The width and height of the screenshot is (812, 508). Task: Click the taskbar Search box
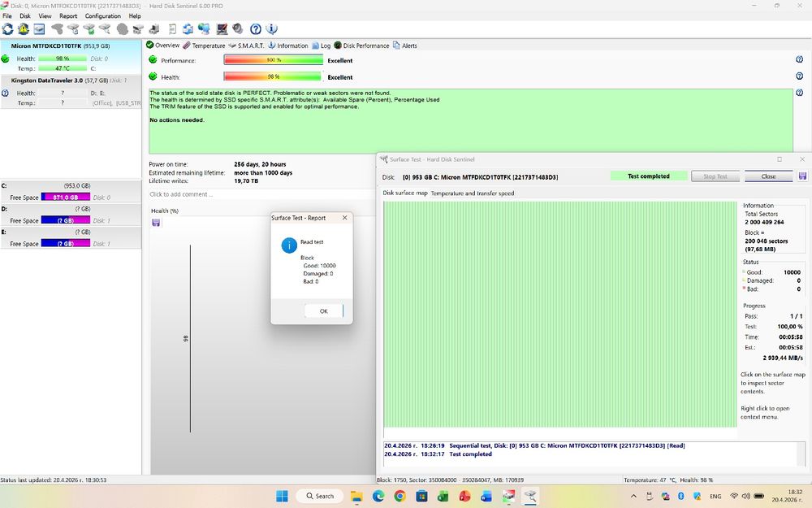click(321, 496)
